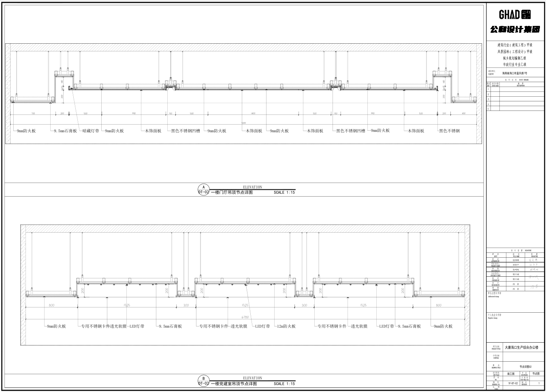This screenshot has width=546, height=392.
Task: Click "市政行业专业乙级" qualification line
Action: (x=515, y=64)
